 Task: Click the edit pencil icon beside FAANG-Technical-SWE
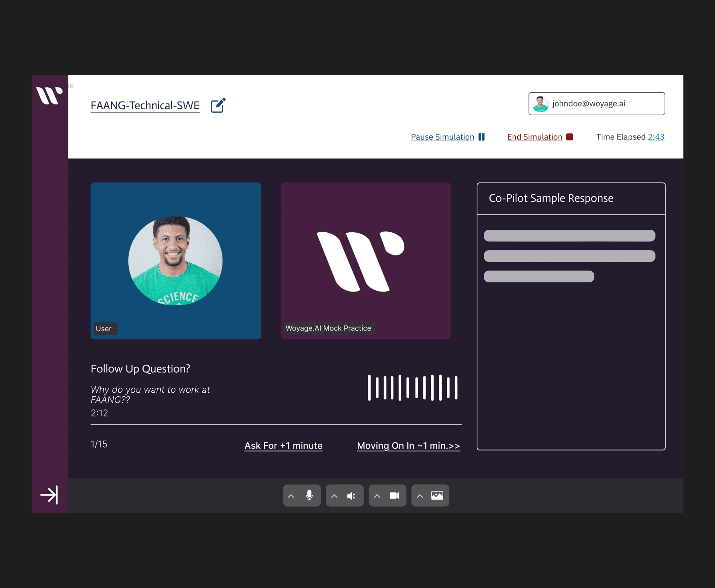coord(218,105)
